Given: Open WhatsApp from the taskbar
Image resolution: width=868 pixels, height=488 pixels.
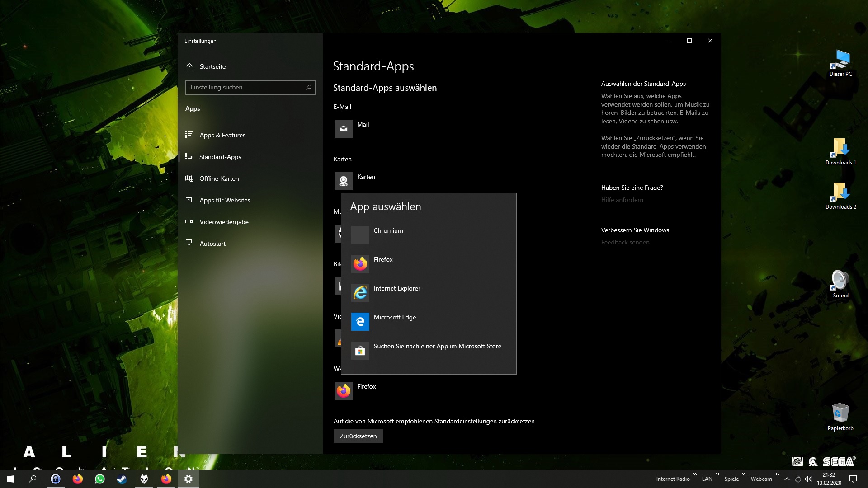Looking at the screenshot, I should click(99, 479).
